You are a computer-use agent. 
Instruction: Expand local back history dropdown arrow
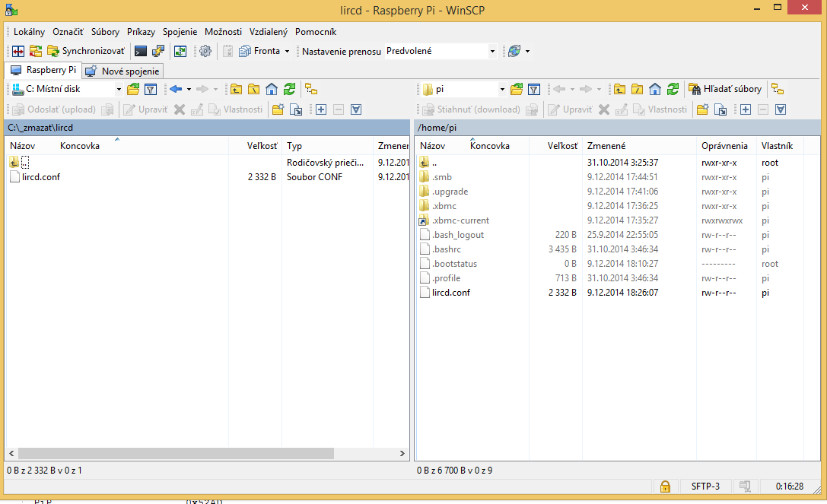[189, 89]
